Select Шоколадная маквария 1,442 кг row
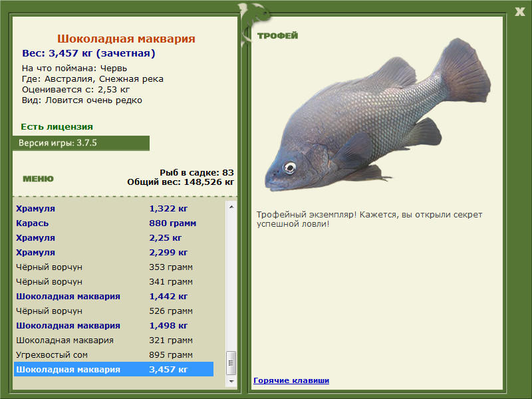The height and width of the screenshot is (399, 532). pos(114,296)
